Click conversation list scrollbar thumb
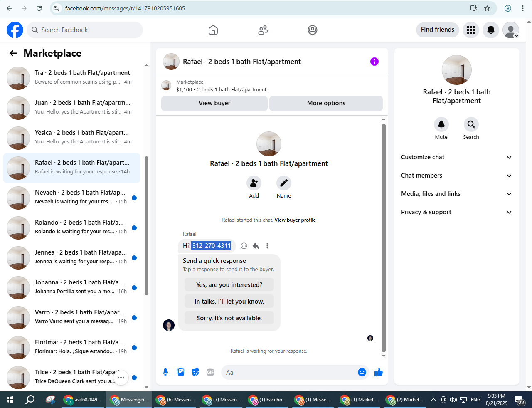This screenshot has height=408, width=532. point(146,225)
